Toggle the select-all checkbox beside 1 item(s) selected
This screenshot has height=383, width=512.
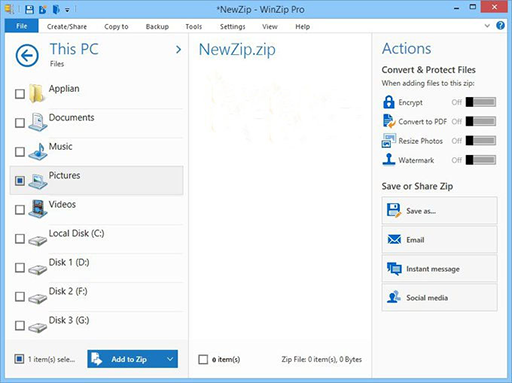pyautogui.click(x=19, y=359)
